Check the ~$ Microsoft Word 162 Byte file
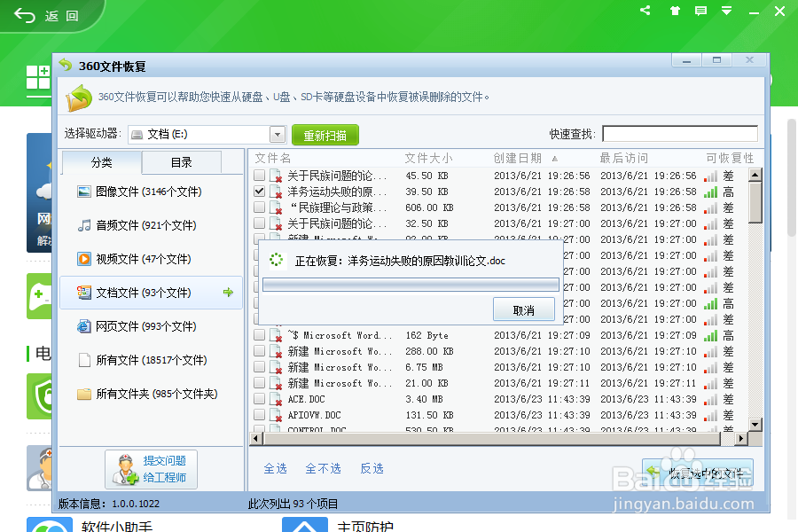This screenshot has height=532, width=798. (259, 335)
